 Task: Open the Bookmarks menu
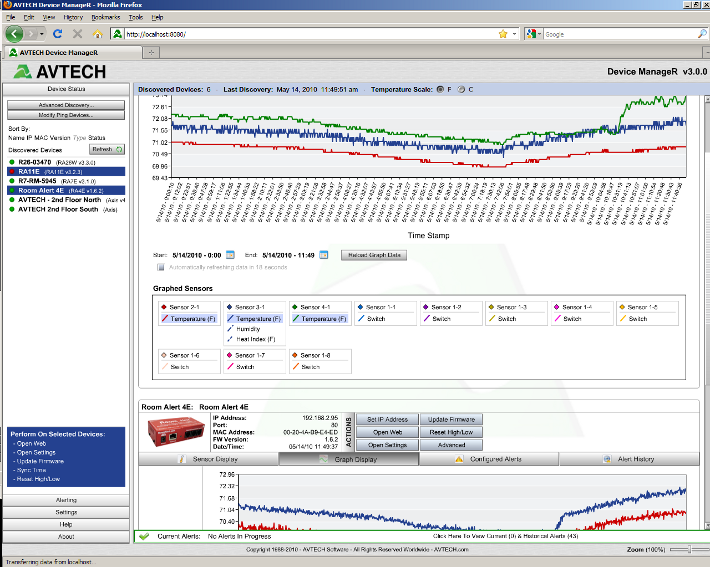tap(105, 18)
